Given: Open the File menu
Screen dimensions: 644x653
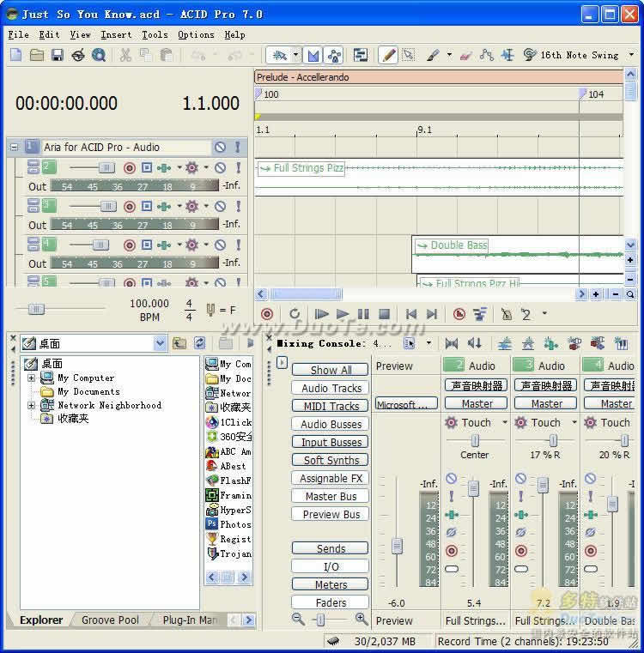Looking at the screenshot, I should pos(18,34).
